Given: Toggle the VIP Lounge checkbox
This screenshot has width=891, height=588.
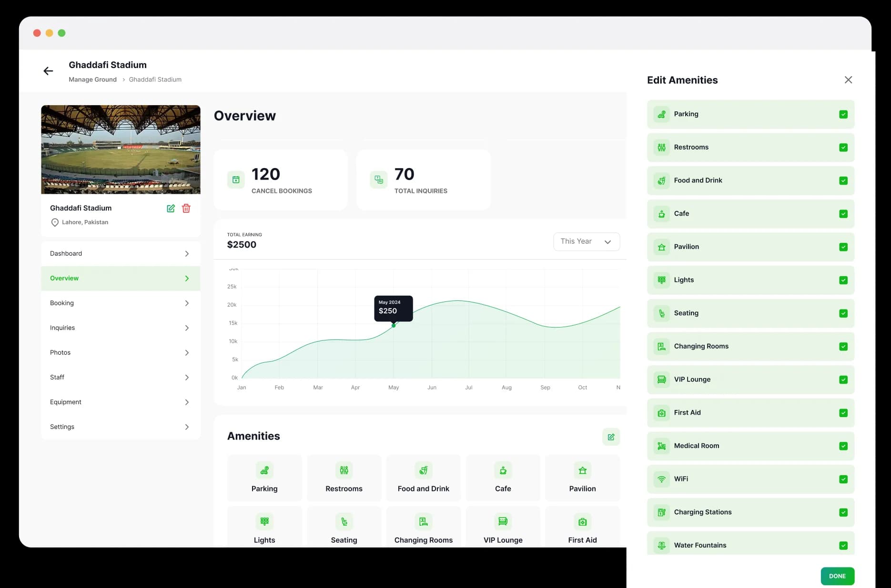Looking at the screenshot, I should [x=843, y=379].
